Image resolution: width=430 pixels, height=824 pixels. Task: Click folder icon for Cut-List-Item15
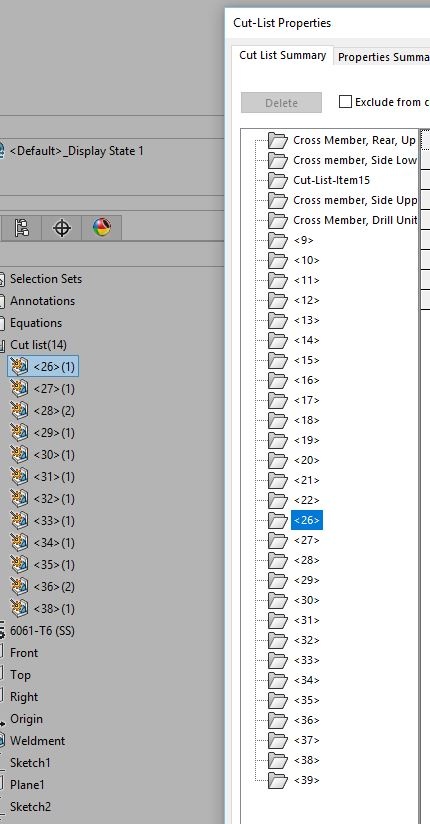278,180
